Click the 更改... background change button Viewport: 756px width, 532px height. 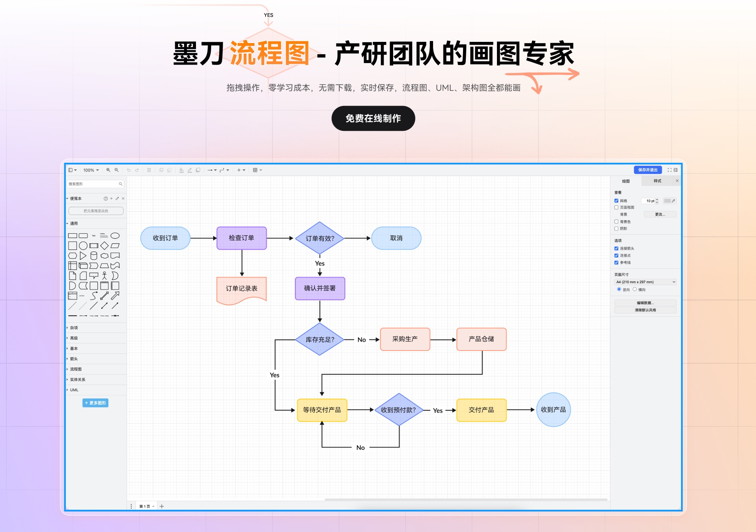[660, 214]
